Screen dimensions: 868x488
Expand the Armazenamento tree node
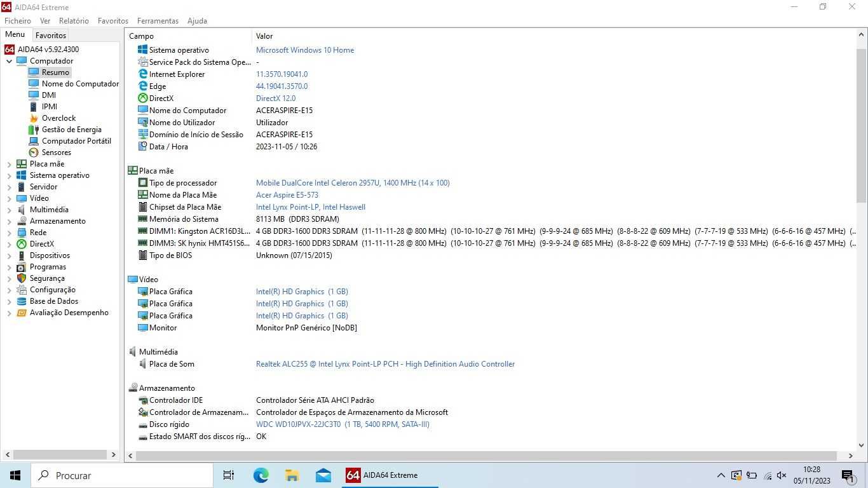[10, 221]
